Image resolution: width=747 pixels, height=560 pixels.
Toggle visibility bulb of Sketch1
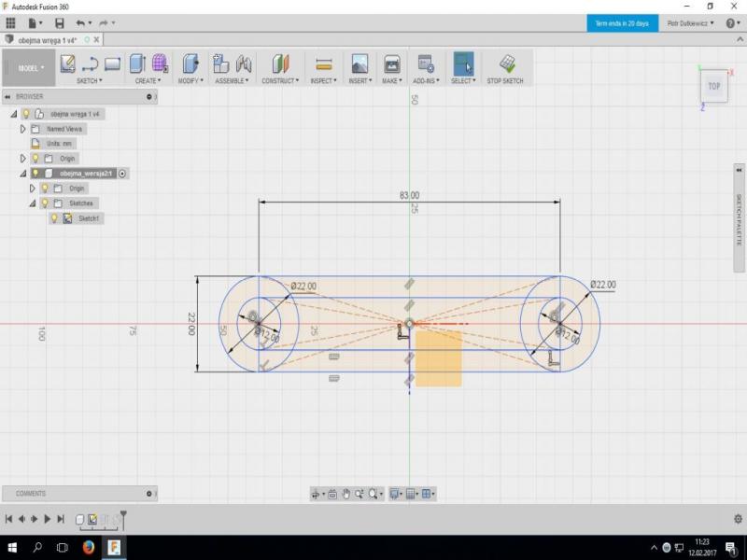54,218
